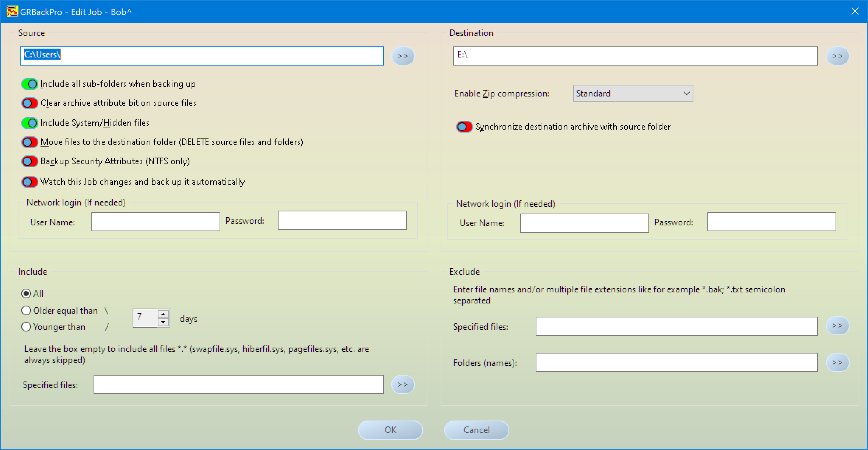Image resolution: width=868 pixels, height=450 pixels.
Task: Click the Source folder browse >> button
Action: click(x=403, y=56)
